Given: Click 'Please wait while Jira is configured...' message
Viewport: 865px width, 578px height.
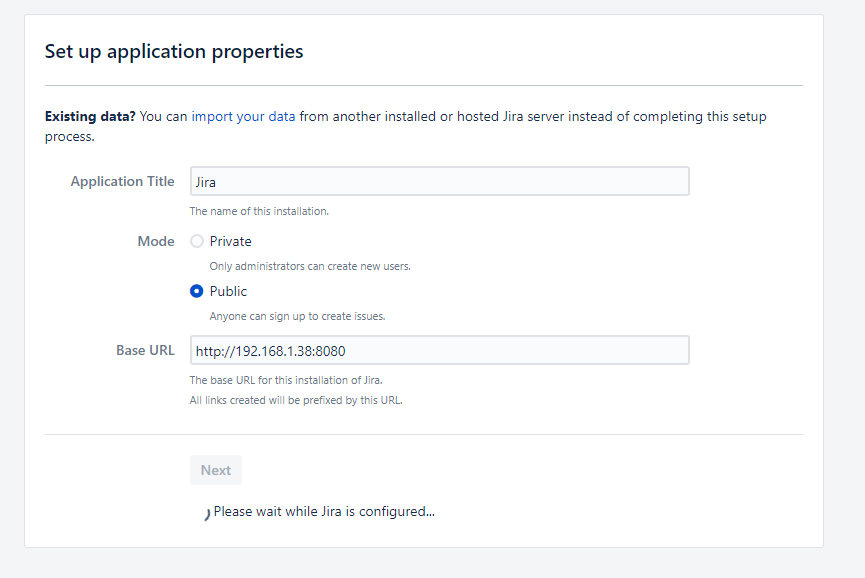Looking at the screenshot, I should pos(324,511).
